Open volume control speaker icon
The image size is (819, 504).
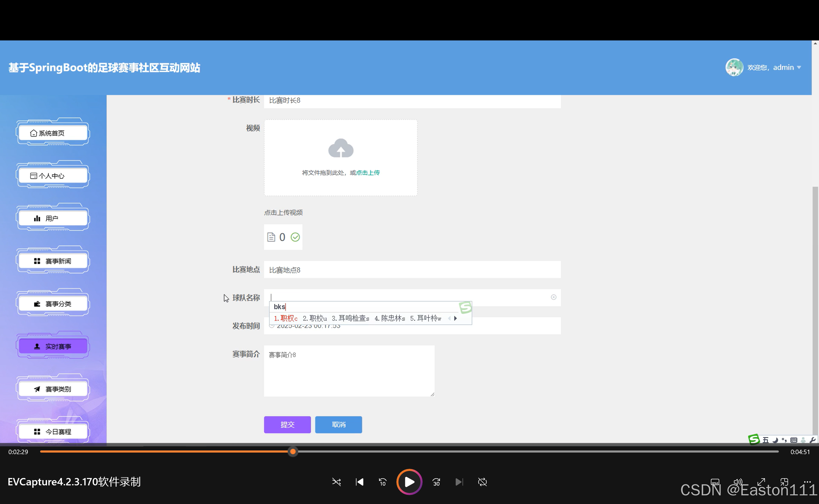pos(738,482)
